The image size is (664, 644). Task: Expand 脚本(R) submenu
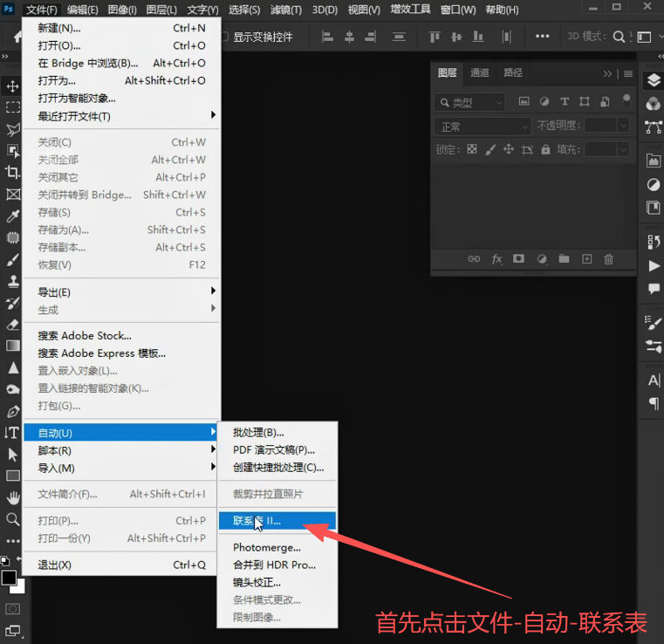pyautogui.click(x=122, y=450)
